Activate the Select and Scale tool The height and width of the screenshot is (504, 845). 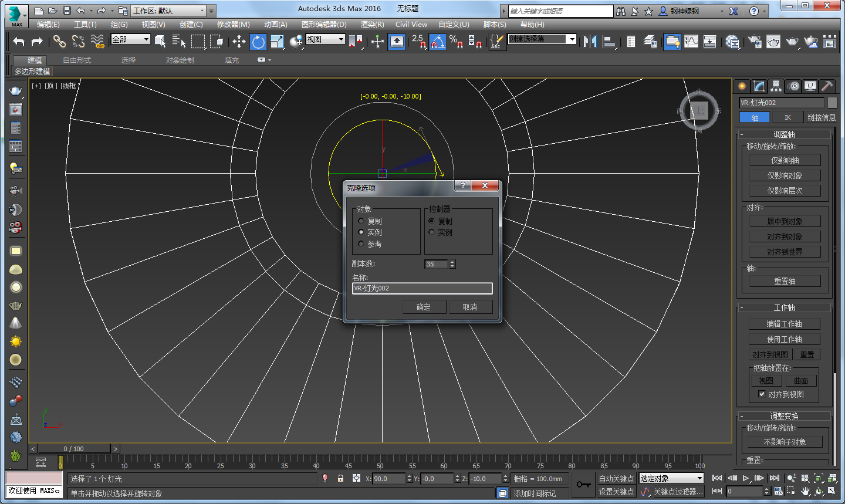(277, 41)
